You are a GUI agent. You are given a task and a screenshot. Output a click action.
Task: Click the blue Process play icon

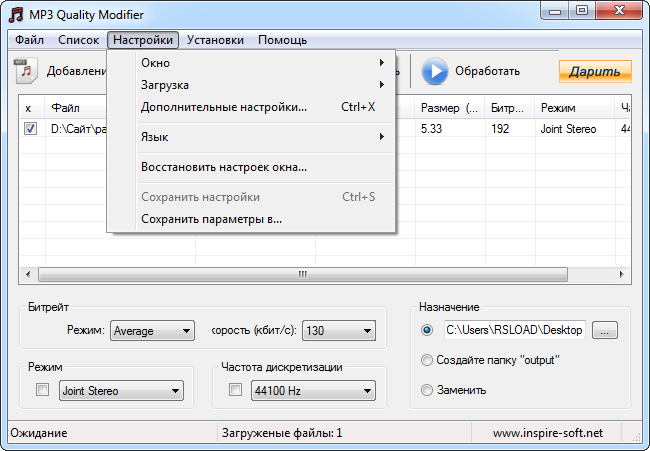click(x=435, y=71)
